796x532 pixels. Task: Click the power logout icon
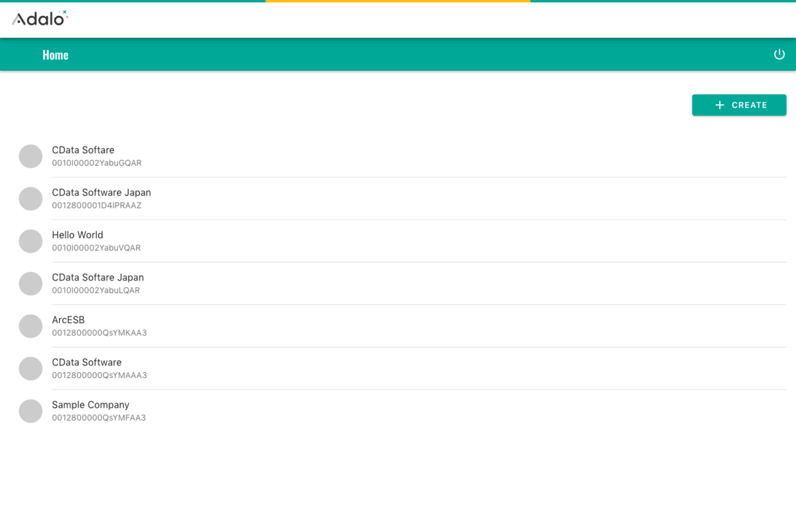click(779, 54)
